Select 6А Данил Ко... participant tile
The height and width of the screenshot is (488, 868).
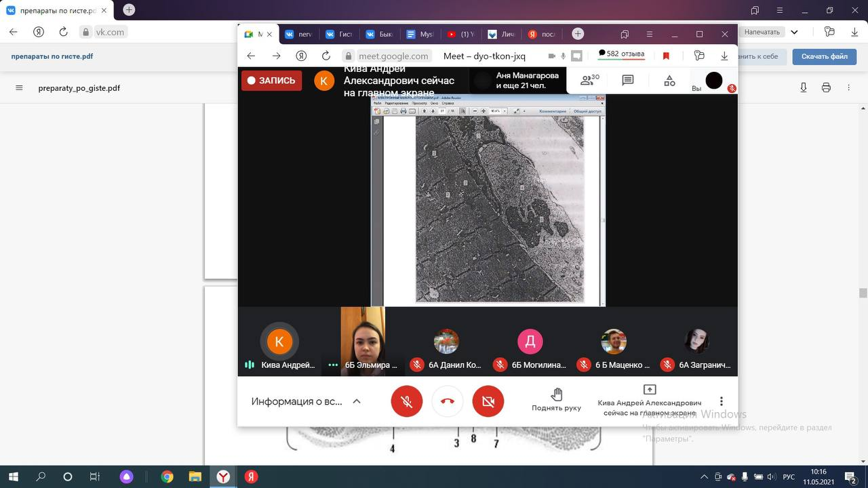coord(446,342)
